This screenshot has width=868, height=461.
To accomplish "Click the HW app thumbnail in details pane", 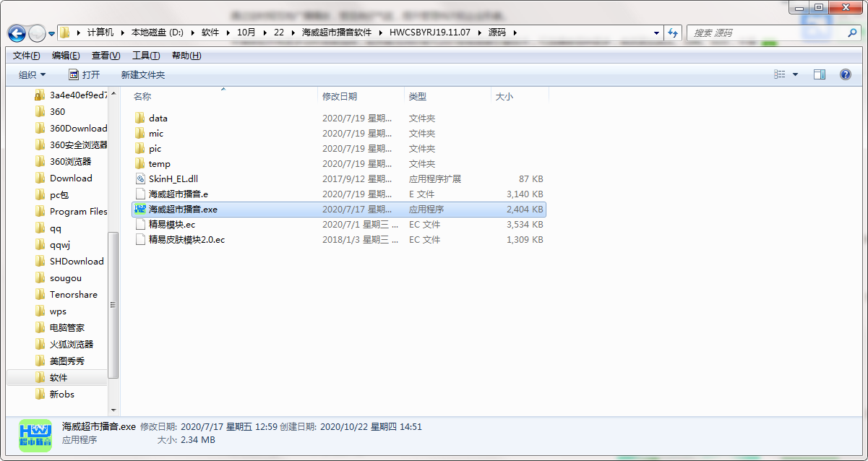I will tap(35, 436).
